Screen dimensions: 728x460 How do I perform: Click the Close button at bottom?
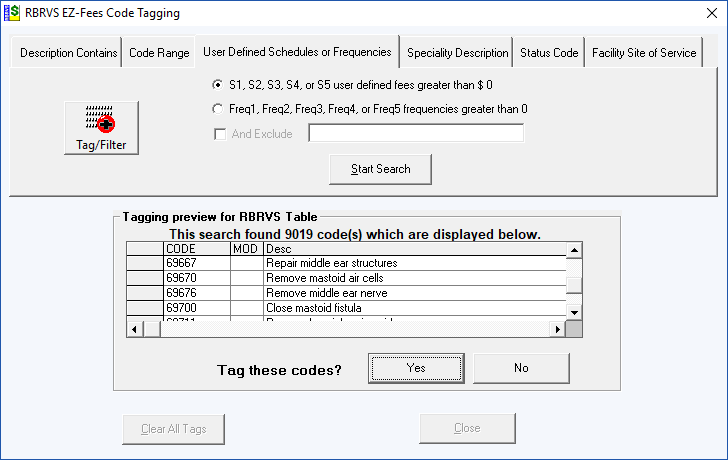(467, 428)
